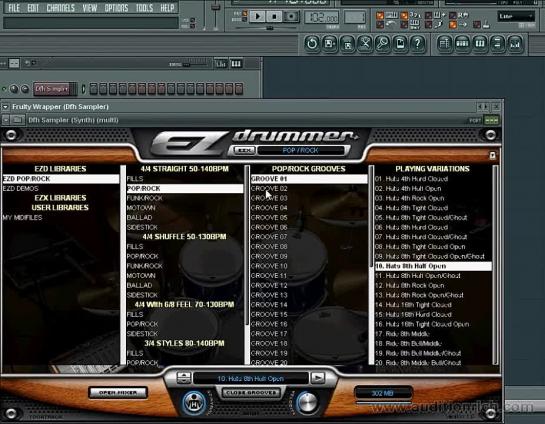
Task: Click the scissors cut toolbar icon
Action: 365,44
